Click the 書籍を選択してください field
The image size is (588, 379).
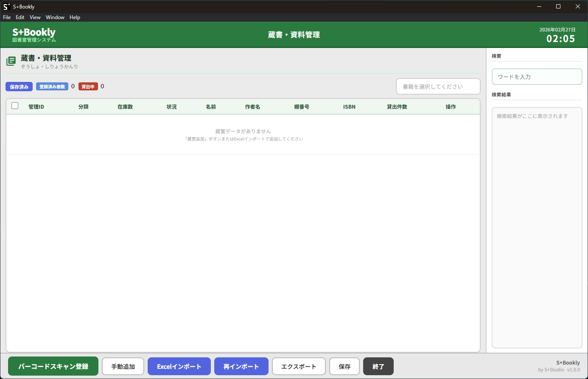[438, 87]
